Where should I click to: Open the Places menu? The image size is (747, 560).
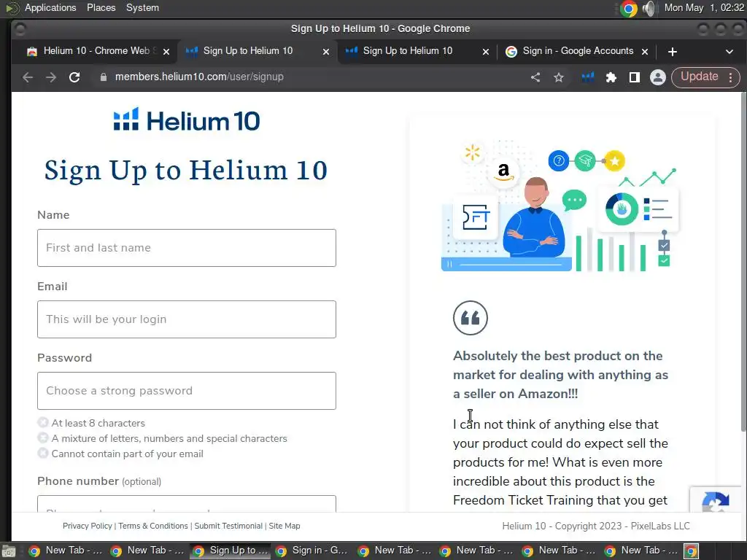click(x=101, y=7)
